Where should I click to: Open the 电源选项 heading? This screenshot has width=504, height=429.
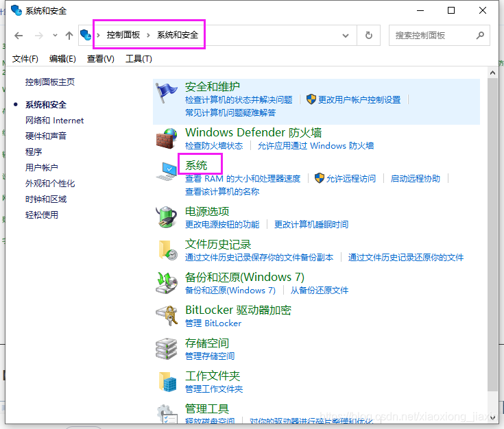tap(206, 212)
